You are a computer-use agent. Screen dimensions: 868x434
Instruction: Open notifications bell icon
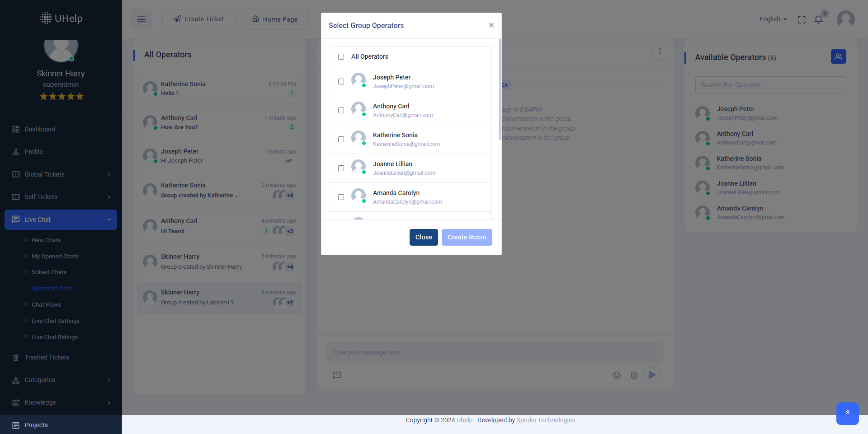pyautogui.click(x=818, y=19)
